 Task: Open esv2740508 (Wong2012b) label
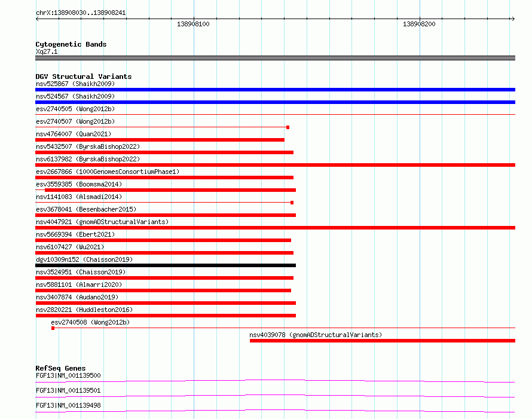90,322
